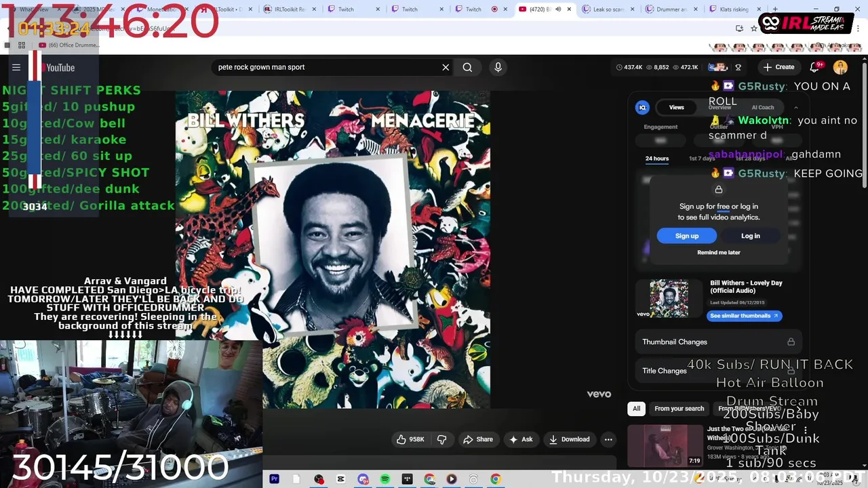Viewport: 868px width, 488px height.
Task: Open Adobe Premiere Pro from the taskbar
Action: click(x=274, y=479)
